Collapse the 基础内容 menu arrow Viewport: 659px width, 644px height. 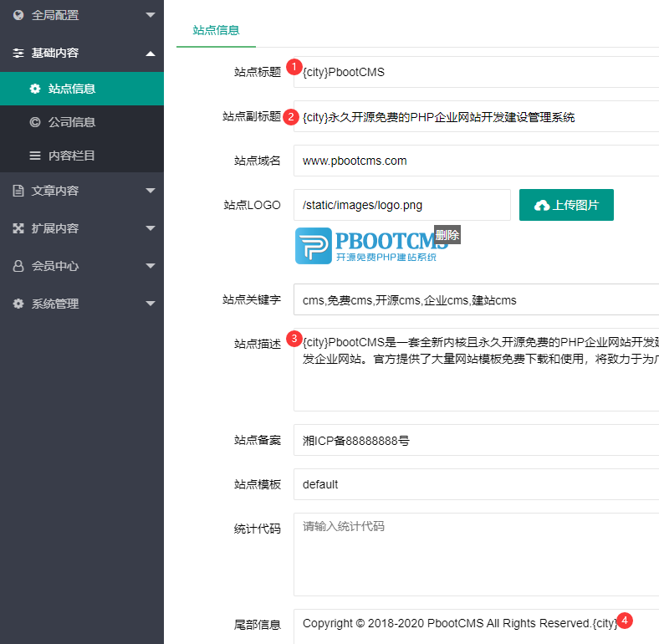tap(150, 53)
